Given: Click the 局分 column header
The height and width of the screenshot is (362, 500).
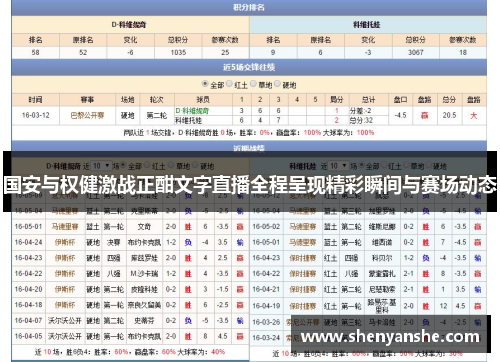Looking at the screenshot, I should [x=336, y=99].
